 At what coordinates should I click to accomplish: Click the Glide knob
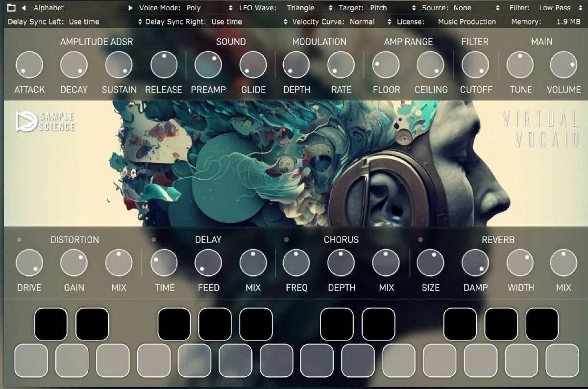[253, 65]
